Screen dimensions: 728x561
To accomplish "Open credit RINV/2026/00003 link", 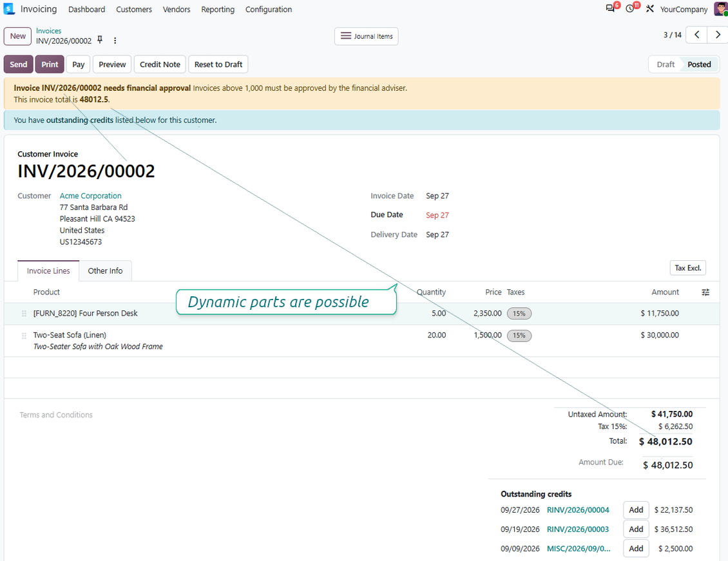I will pos(578,529).
